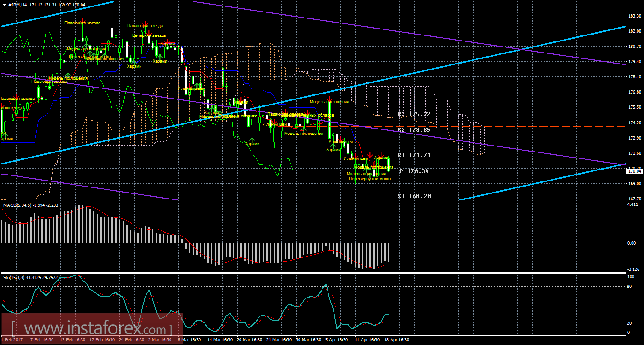Click the 1 Feb 2017 date label
The image size is (644, 345).
coord(12,340)
